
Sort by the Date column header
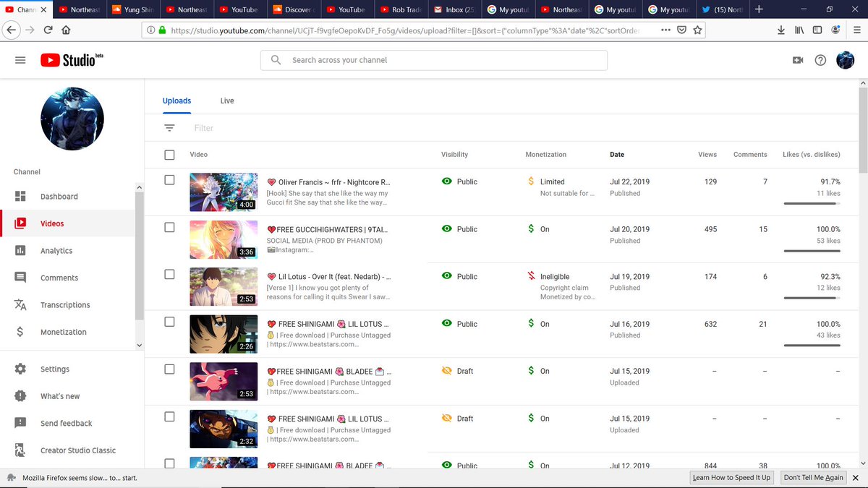(x=617, y=155)
